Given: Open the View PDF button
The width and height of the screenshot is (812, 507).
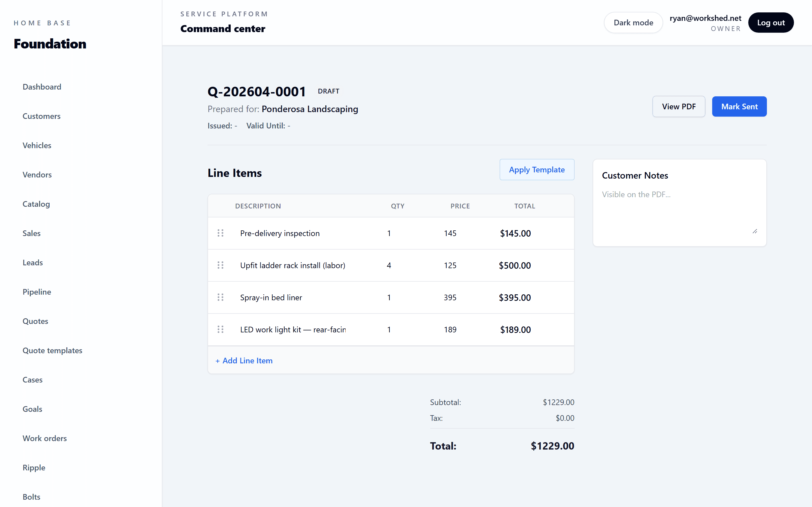Looking at the screenshot, I should (678, 107).
